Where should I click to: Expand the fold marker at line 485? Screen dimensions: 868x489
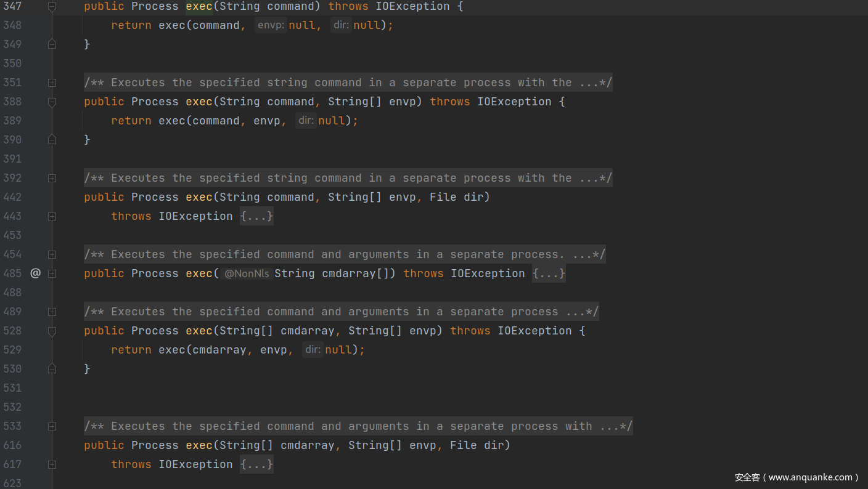[x=52, y=273]
